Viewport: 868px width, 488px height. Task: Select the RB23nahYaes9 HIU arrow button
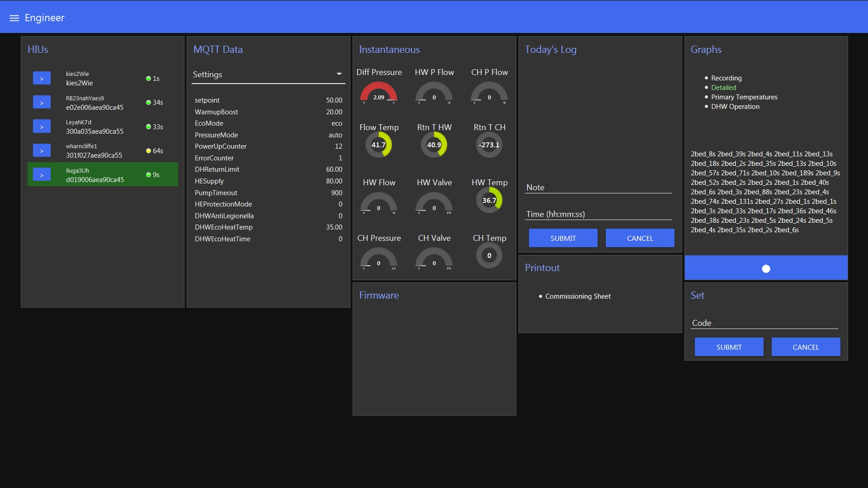coord(42,102)
